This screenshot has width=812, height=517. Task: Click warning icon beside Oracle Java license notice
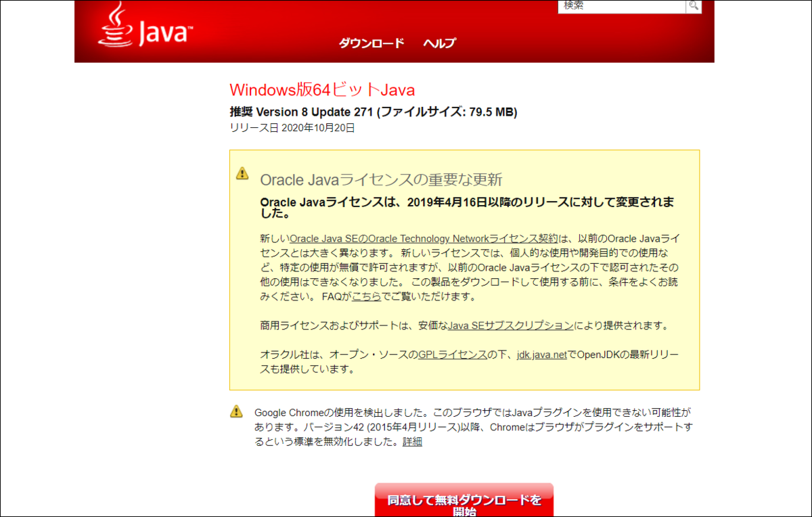coord(242,173)
